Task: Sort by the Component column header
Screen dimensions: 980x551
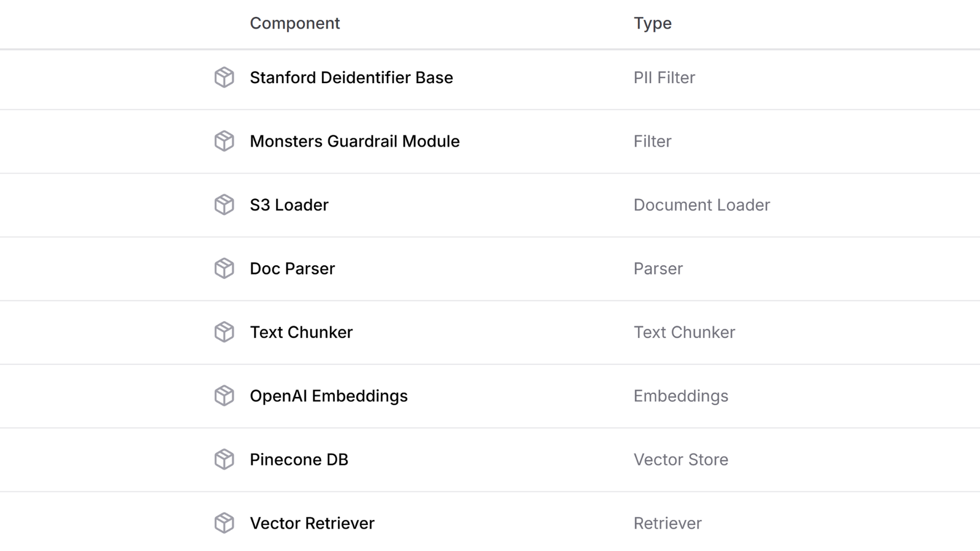Action: [x=295, y=23]
